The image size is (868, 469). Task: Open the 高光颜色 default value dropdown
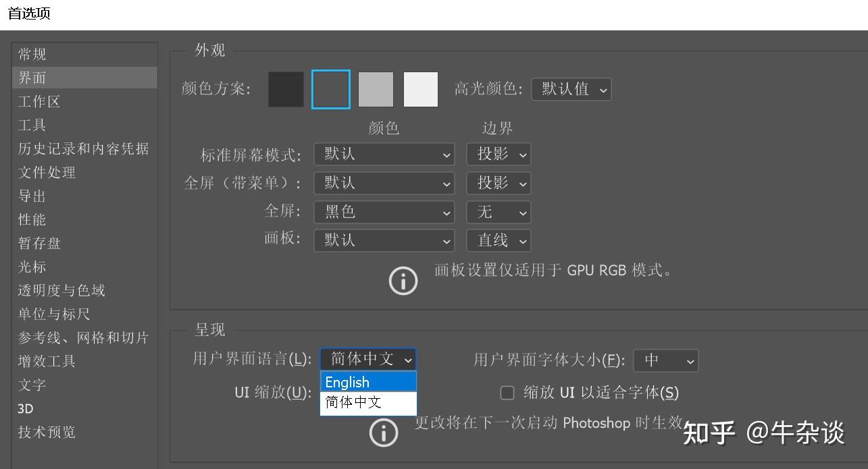click(x=571, y=88)
